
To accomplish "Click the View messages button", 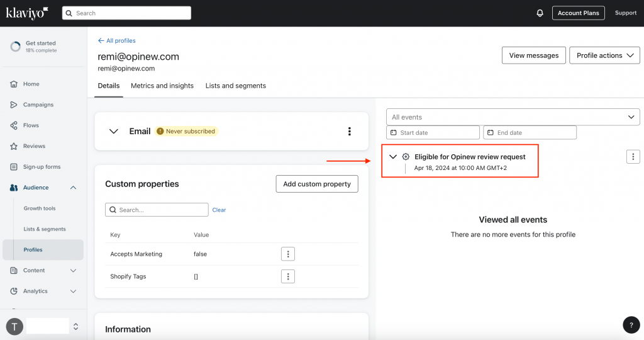I will point(534,55).
